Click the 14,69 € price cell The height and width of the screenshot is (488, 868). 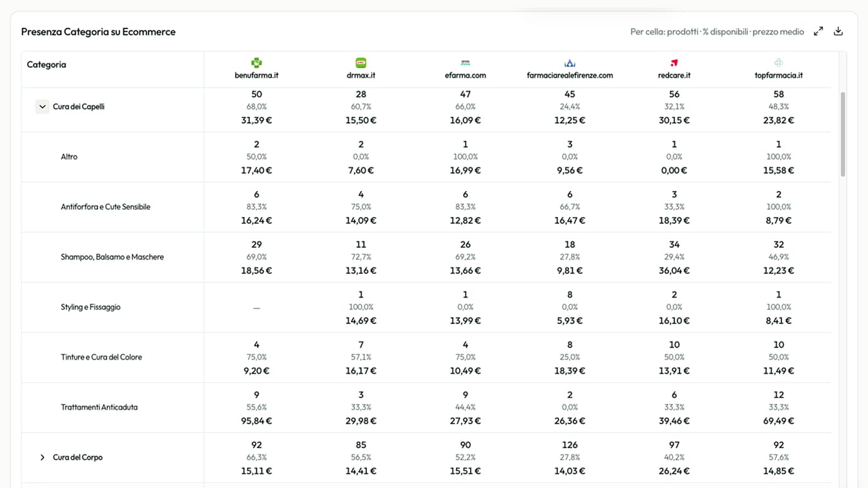coord(361,321)
